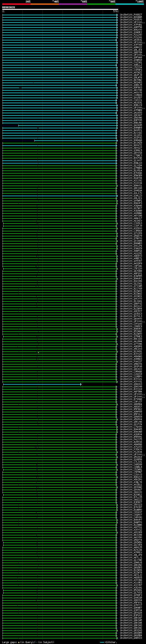Select hit label UniRef100_A7P765
146x644 pixels.
131,45
